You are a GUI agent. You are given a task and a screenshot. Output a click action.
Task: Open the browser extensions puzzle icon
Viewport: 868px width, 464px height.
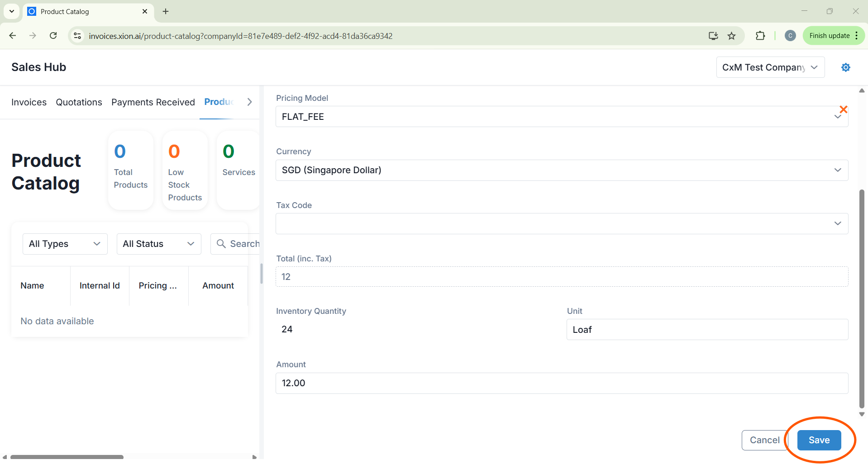pyautogui.click(x=760, y=36)
